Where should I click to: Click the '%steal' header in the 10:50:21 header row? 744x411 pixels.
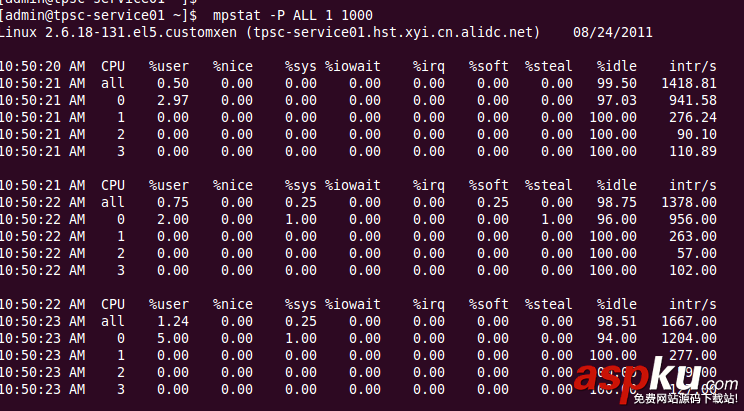tap(549, 186)
